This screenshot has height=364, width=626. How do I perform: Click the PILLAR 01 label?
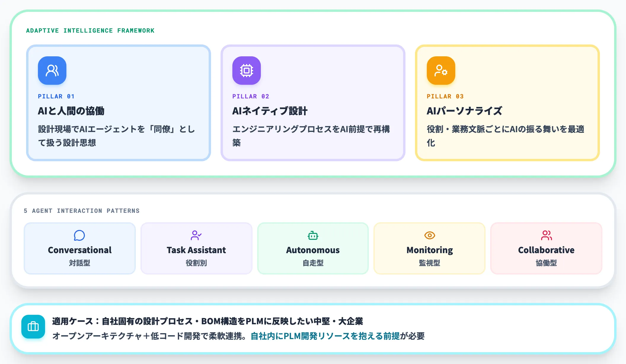click(56, 96)
